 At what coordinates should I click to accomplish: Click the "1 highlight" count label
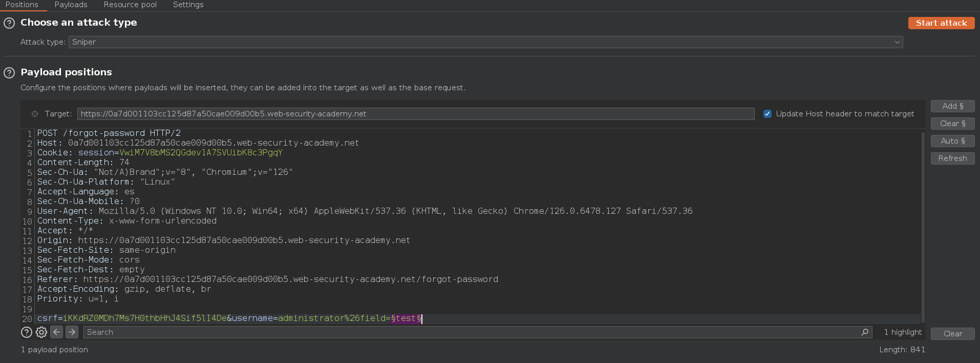point(903,332)
